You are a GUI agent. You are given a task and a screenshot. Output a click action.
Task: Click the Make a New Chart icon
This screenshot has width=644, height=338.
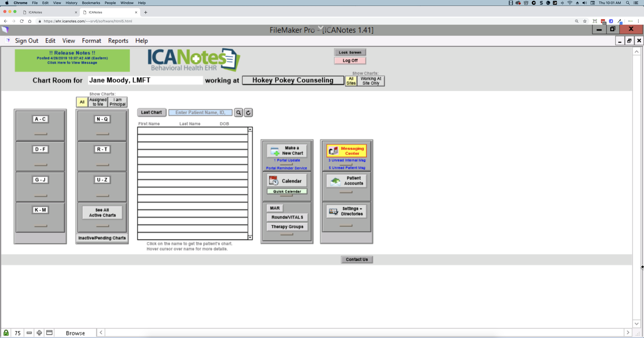pyautogui.click(x=286, y=150)
